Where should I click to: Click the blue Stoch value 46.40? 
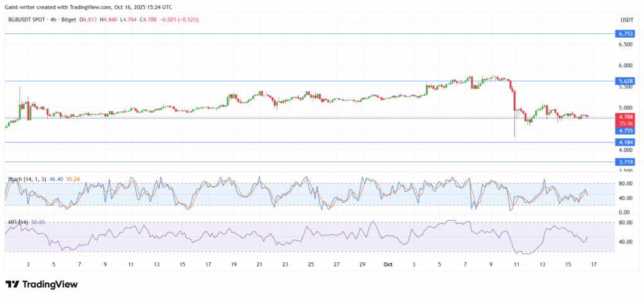point(56,179)
